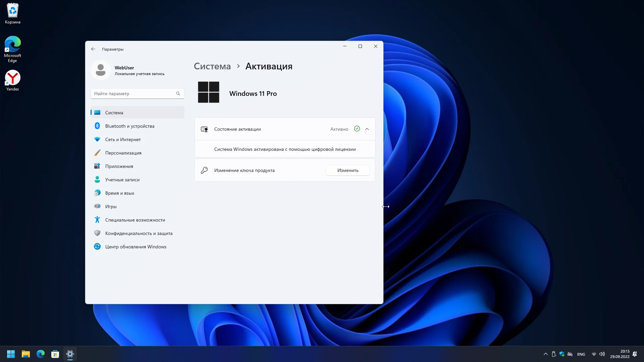644x362 pixels.
Task: Open Bluetooth и устройства settings
Action: click(129, 126)
